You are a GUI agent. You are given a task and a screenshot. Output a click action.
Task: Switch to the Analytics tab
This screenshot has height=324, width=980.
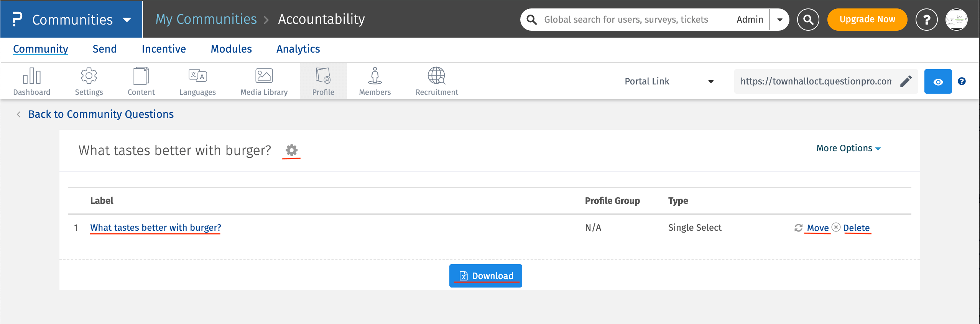[x=298, y=49]
